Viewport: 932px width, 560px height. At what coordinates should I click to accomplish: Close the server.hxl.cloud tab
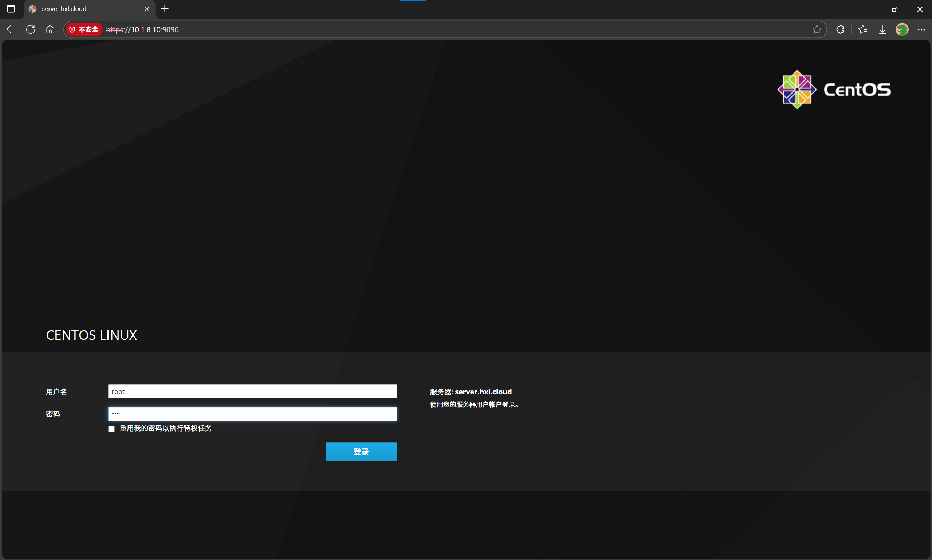[x=146, y=9]
